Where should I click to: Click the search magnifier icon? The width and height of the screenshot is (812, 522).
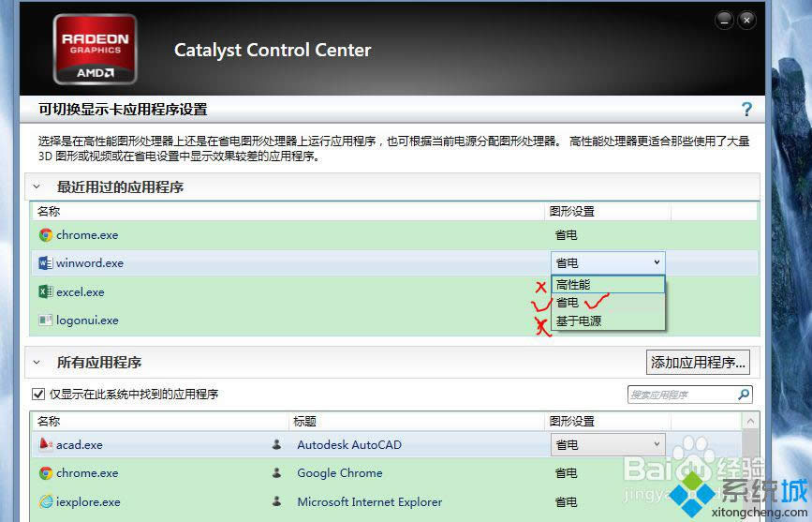(744, 395)
